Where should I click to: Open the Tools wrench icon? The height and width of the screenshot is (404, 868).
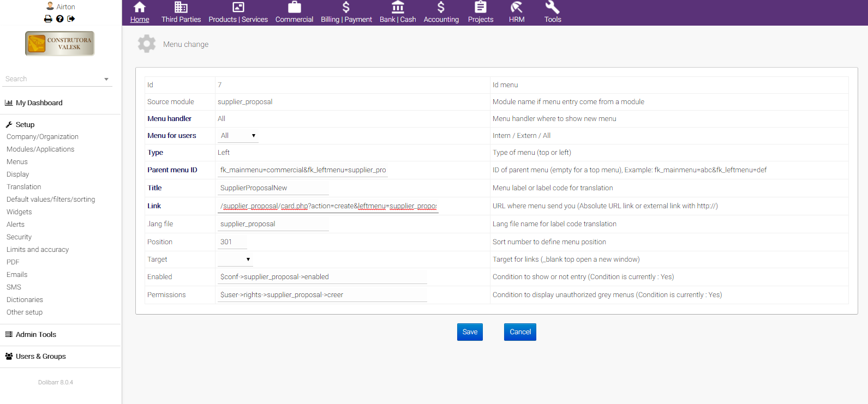coord(552,7)
